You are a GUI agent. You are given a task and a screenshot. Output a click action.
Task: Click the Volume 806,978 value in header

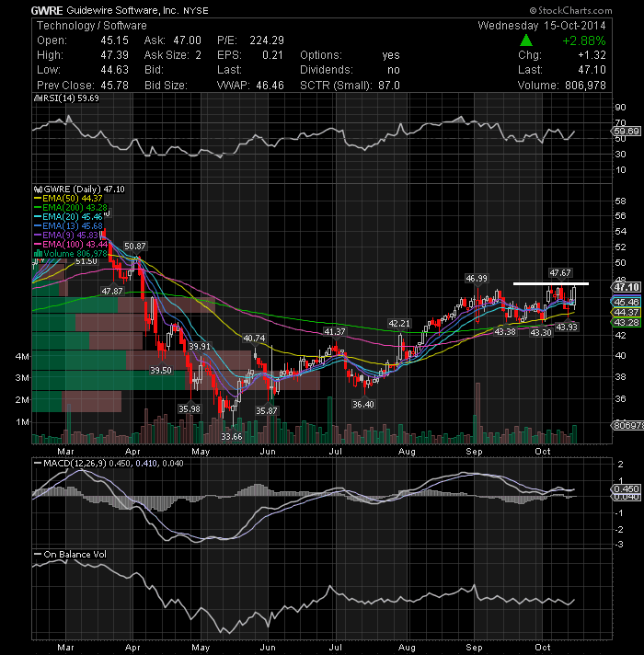click(585, 86)
